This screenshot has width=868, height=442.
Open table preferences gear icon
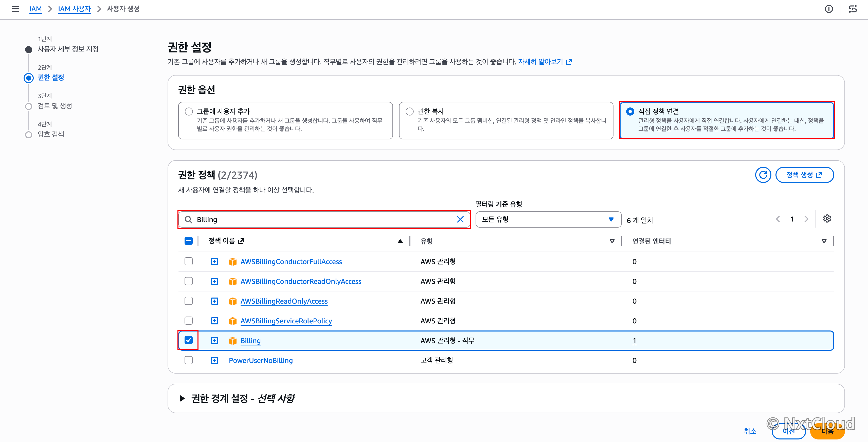[827, 219]
